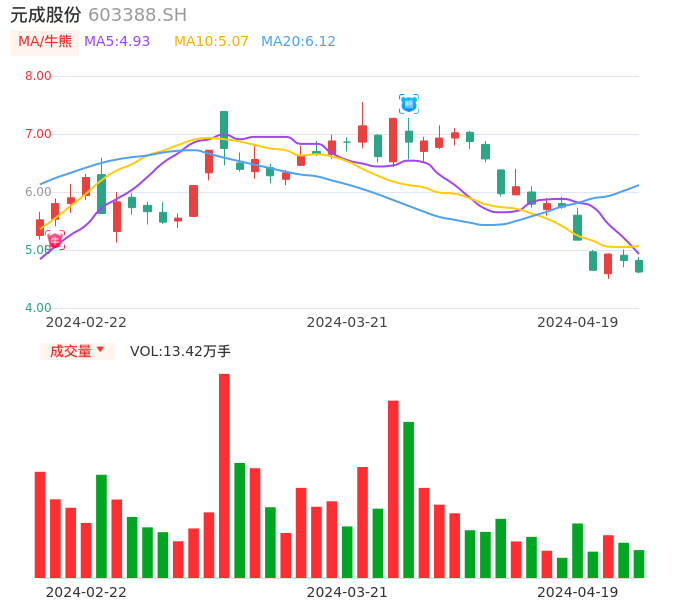The image size is (686, 606).
Task: Toggle the purple MA5:4.93 legend line
Action: pyautogui.click(x=117, y=42)
